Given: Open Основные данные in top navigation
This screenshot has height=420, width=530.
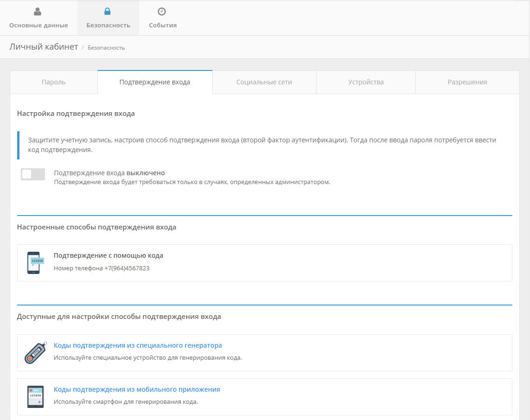Looking at the screenshot, I should (39, 25).
